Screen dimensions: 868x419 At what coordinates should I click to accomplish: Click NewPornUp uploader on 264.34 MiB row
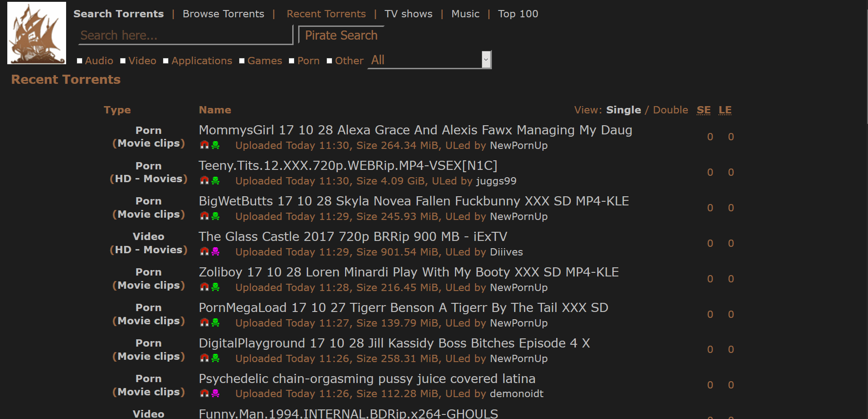coord(519,145)
